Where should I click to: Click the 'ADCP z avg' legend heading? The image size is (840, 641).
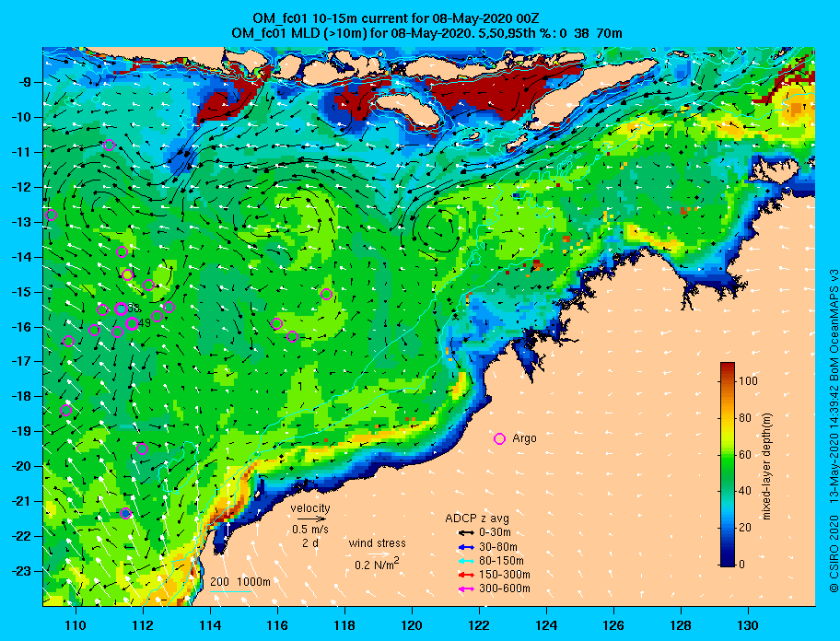(x=477, y=519)
